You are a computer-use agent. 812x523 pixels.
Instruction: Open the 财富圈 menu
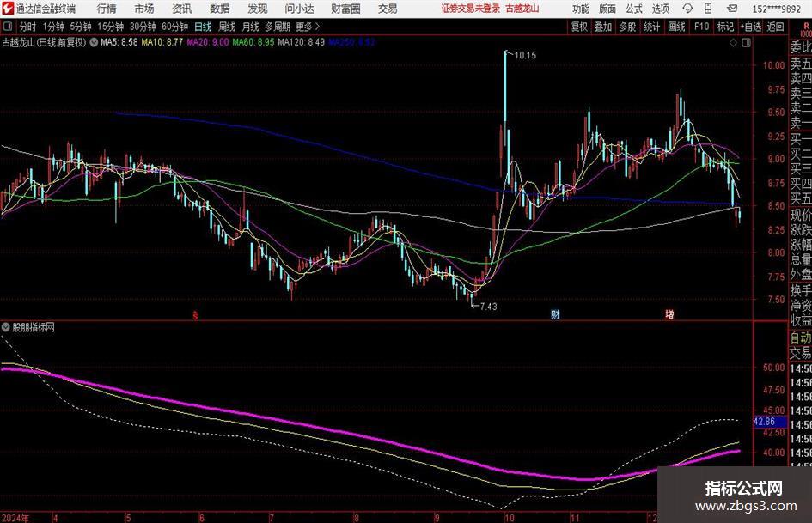pyautogui.click(x=345, y=9)
